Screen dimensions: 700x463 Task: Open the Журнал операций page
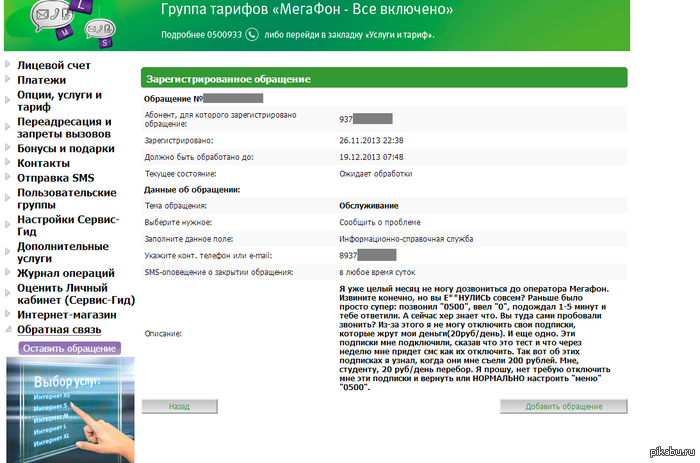tap(65, 273)
